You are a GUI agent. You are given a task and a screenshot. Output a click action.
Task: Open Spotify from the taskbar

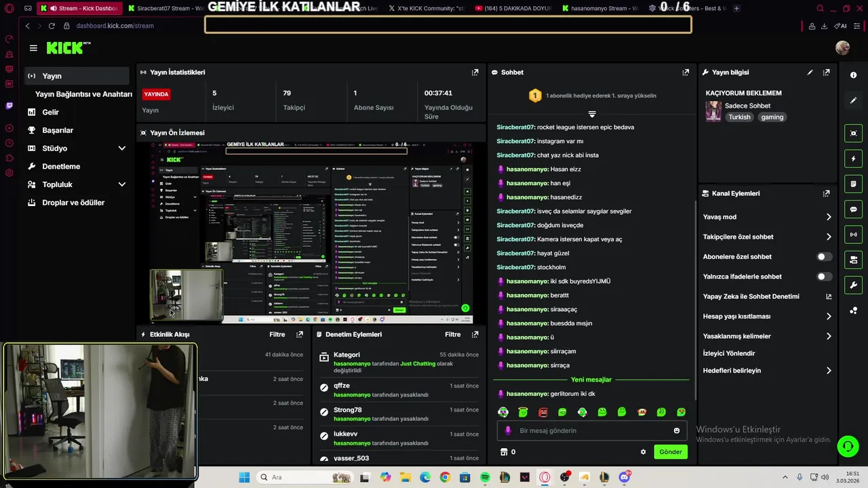pyautogui.click(x=485, y=477)
